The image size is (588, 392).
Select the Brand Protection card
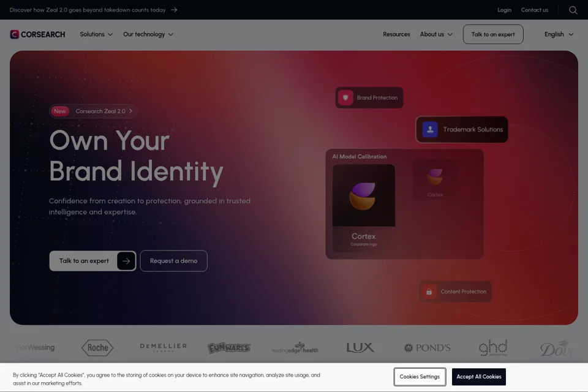(x=369, y=98)
